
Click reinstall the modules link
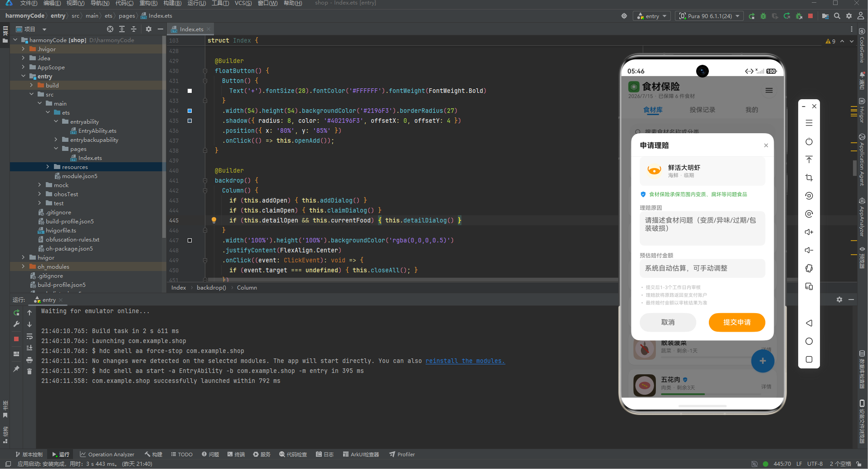[465, 361]
